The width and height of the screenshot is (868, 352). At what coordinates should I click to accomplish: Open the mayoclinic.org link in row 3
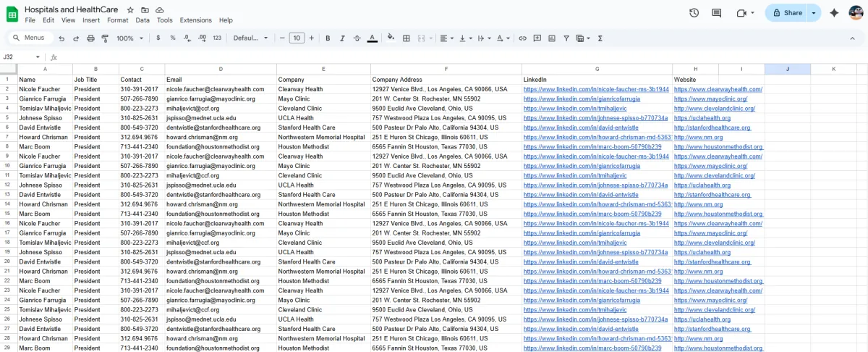(710, 99)
